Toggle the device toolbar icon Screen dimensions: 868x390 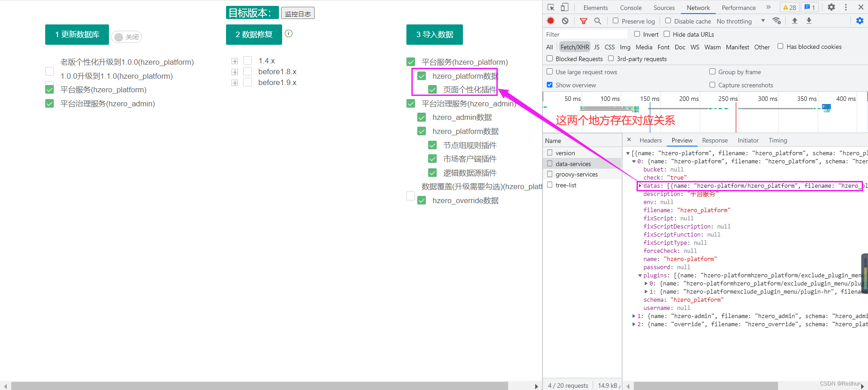click(564, 7)
